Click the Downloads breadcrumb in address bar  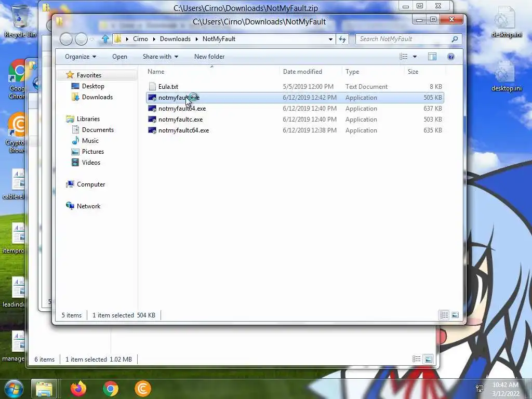tap(175, 39)
